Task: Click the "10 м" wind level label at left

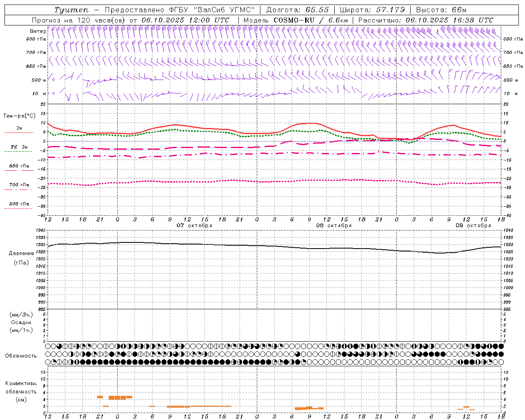Action: pyautogui.click(x=39, y=94)
